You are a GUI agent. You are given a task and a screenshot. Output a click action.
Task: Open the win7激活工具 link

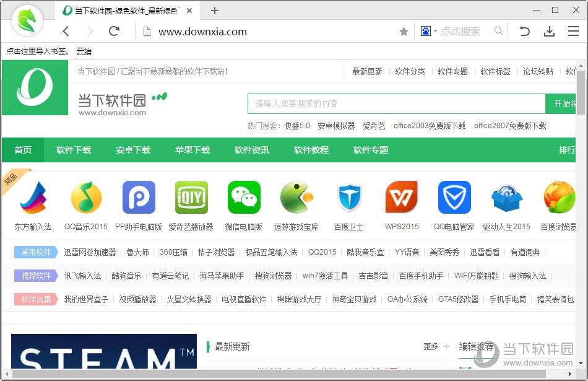pos(325,276)
